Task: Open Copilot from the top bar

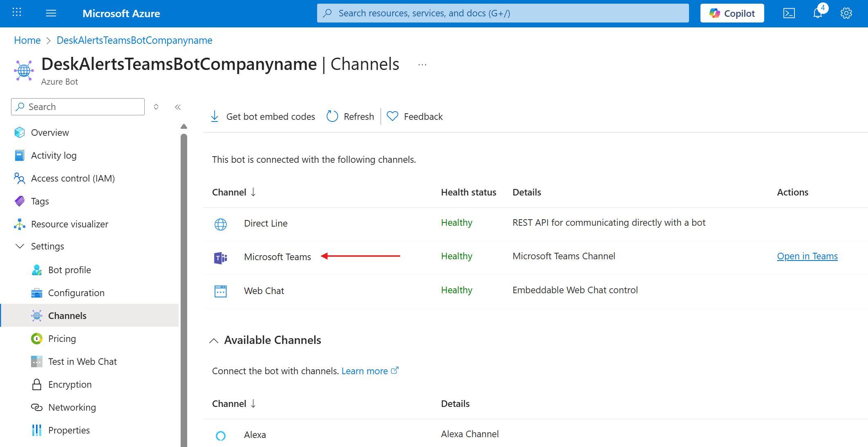Action: 732,13
